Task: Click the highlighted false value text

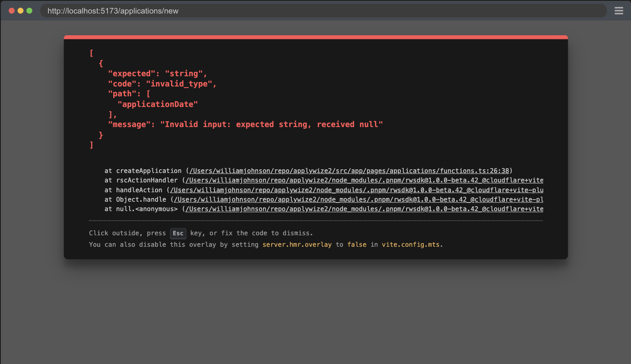Action: pos(357,244)
